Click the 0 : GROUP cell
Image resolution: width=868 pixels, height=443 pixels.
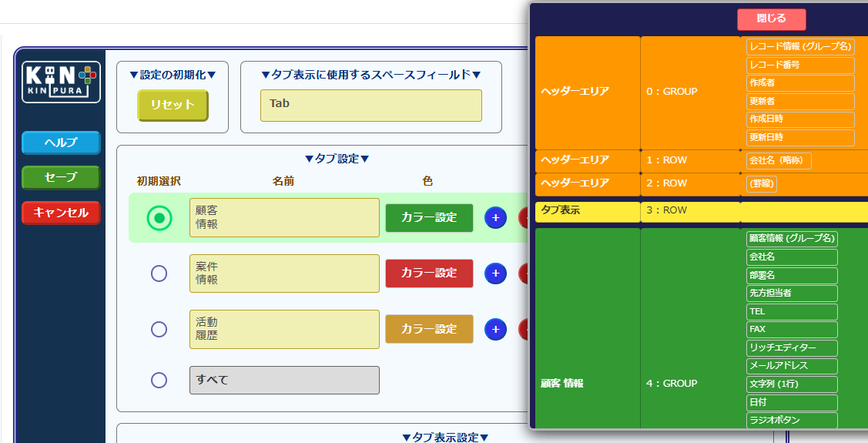tap(690, 92)
